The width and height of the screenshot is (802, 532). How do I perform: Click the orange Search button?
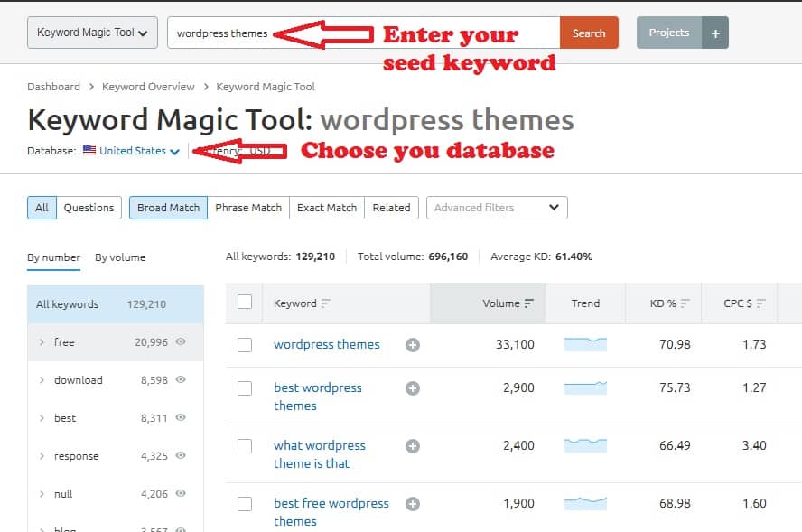(589, 33)
